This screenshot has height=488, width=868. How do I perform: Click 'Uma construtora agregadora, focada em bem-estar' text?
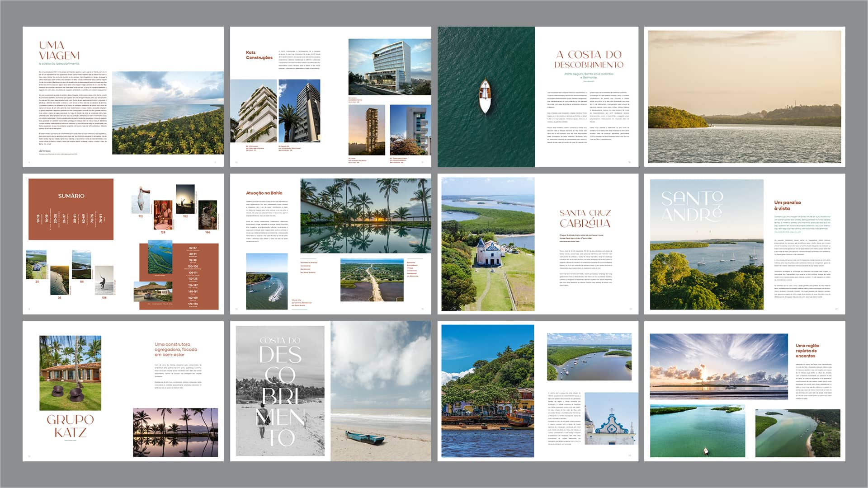click(175, 349)
